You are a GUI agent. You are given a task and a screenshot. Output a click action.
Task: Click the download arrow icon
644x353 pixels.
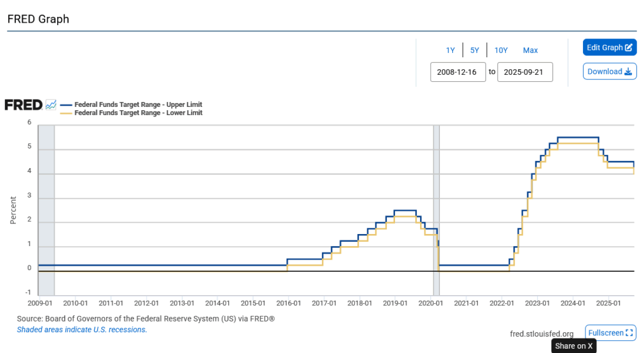point(628,72)
